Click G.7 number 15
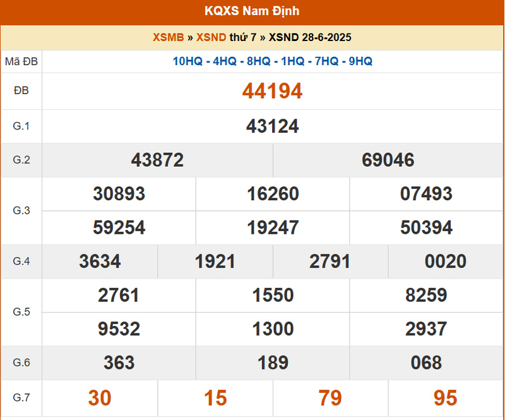The image size is (505, 420). [x=215, y=398]
